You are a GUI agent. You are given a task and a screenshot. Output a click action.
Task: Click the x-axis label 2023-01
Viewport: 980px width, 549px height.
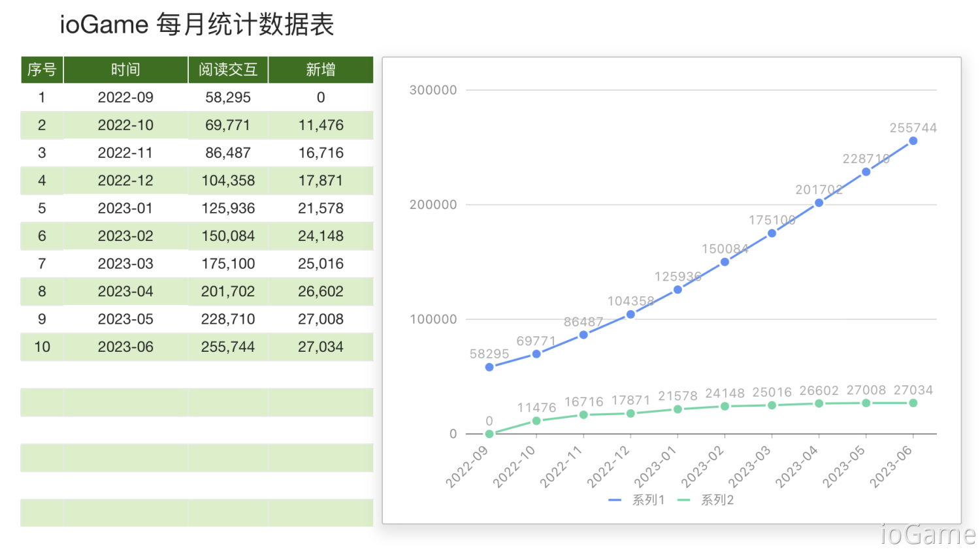[x=655, y=467]
